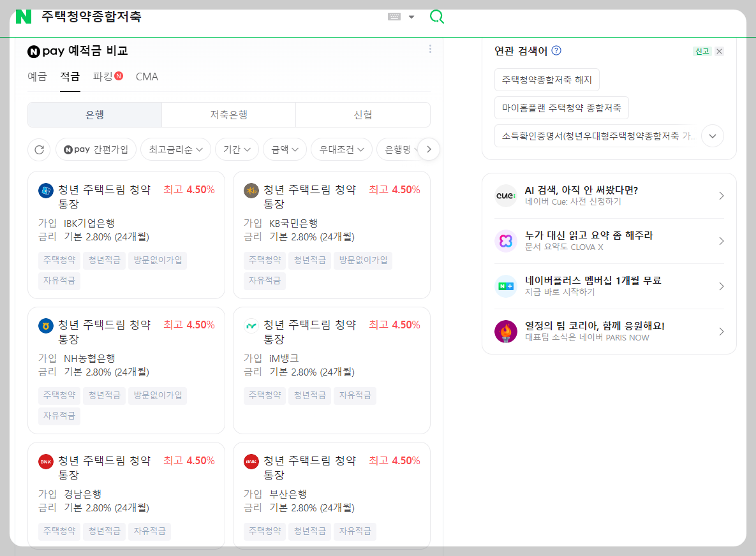The image size is (756, 556).
Task: Open 네이버플러스 멤버십 1개월 무료 banner
Action: point(609,286)
